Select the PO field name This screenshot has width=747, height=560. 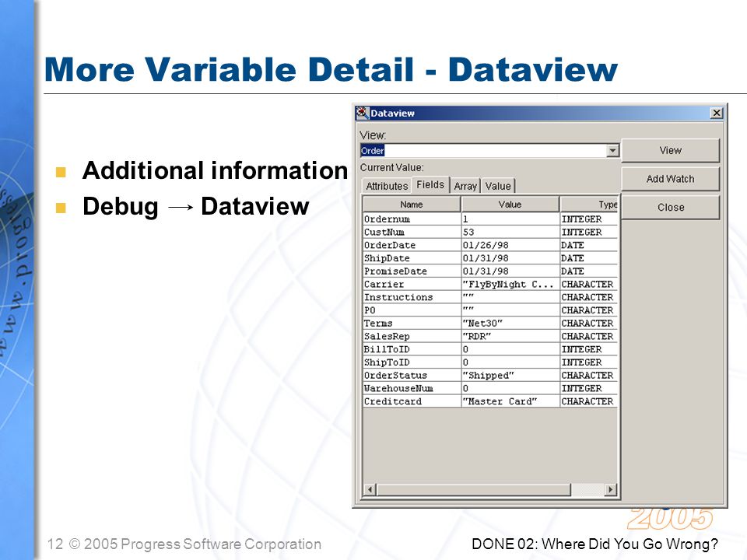click(x=370, y=310)
